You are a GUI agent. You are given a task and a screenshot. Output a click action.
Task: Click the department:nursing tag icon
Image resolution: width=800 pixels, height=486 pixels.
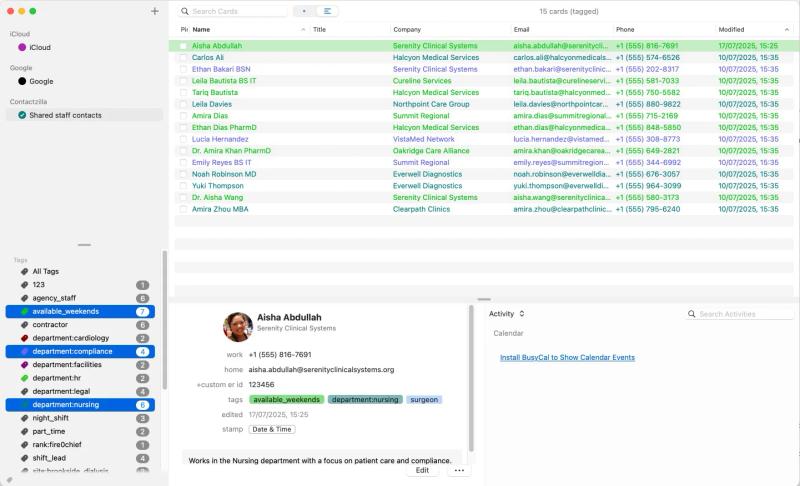point(24,405)
